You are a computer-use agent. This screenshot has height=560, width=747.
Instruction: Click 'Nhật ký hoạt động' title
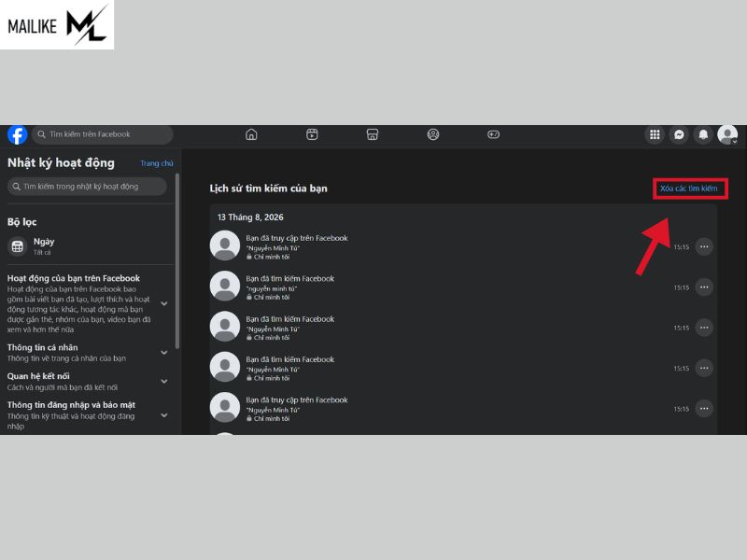tap(61, 162)
